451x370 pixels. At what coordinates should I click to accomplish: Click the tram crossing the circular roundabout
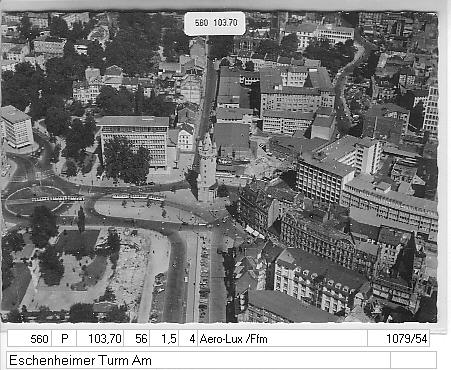tap(58, 198)
